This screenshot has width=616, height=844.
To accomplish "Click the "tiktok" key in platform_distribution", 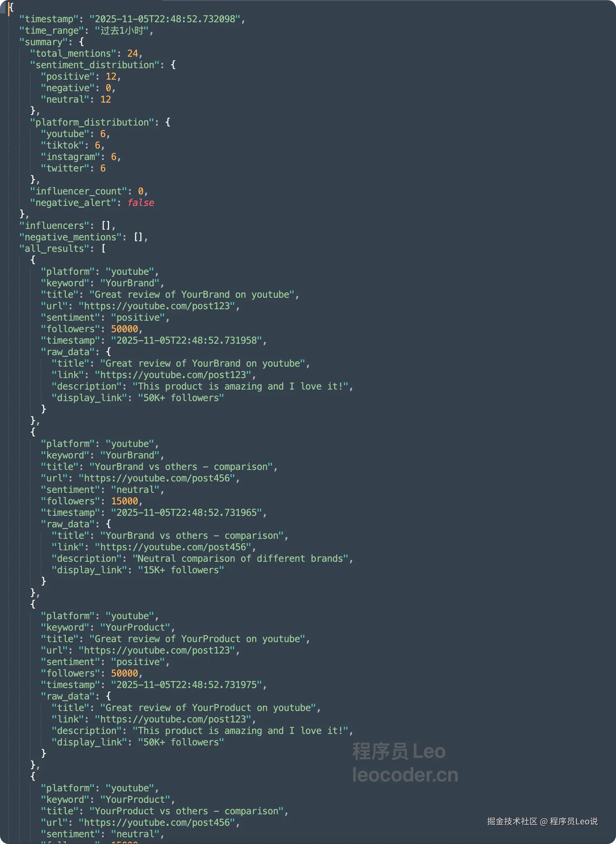I will click(63, 145).
